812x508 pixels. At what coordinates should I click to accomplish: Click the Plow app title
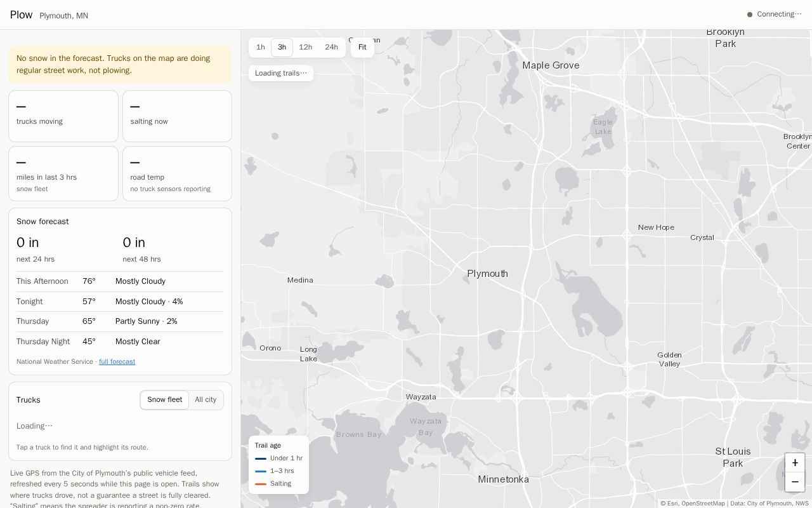21,15
